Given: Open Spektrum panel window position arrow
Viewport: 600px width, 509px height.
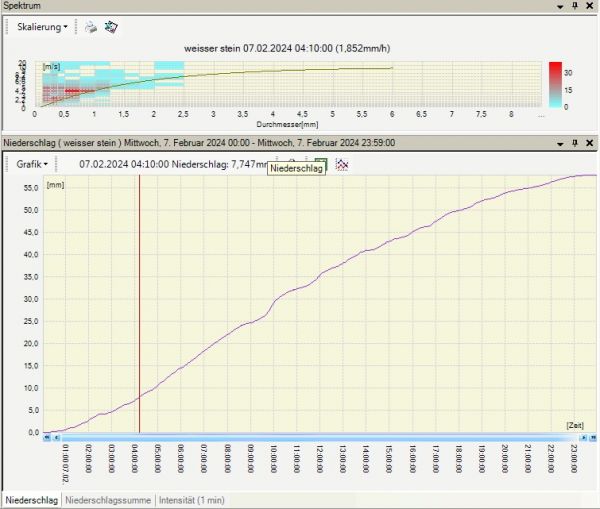Looking at the screenshot, I should point(560,6).
